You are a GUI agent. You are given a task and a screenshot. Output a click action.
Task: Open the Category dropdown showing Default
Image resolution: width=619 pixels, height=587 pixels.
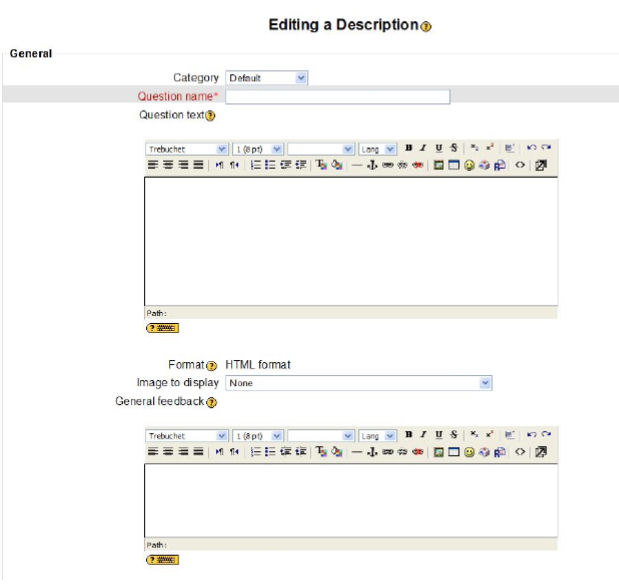point(267,77)
